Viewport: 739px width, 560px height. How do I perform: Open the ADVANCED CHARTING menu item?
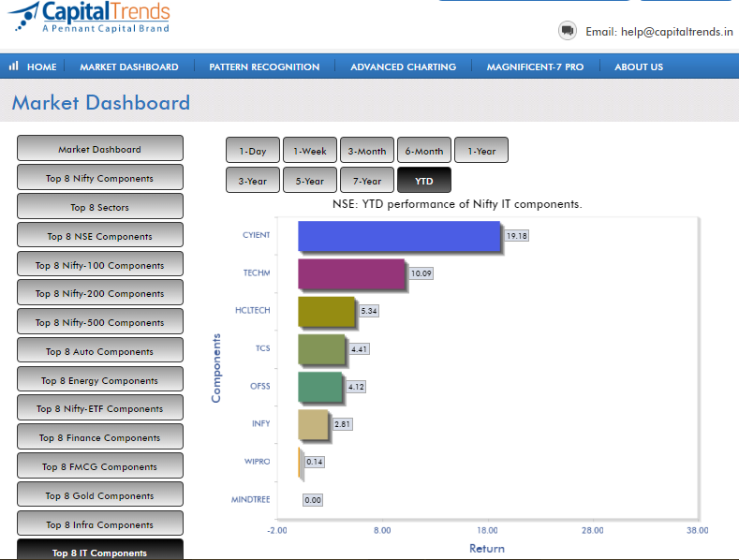click(404, 66)
